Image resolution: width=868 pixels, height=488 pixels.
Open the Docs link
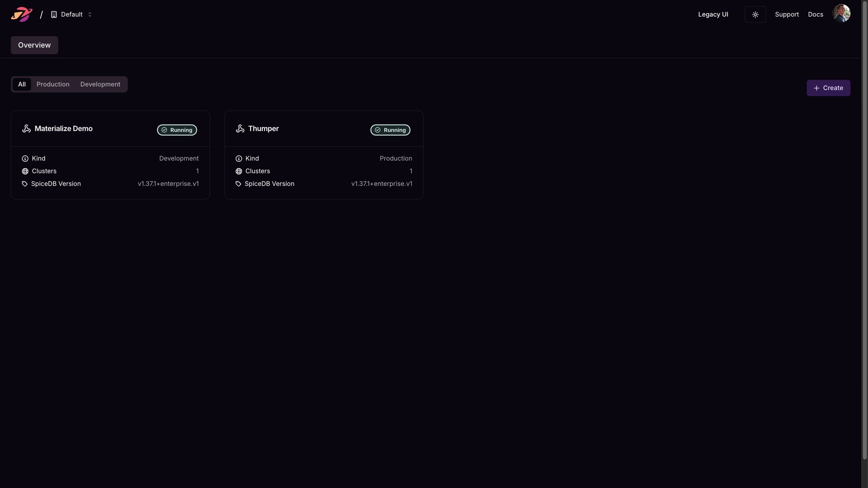point(816,14)
